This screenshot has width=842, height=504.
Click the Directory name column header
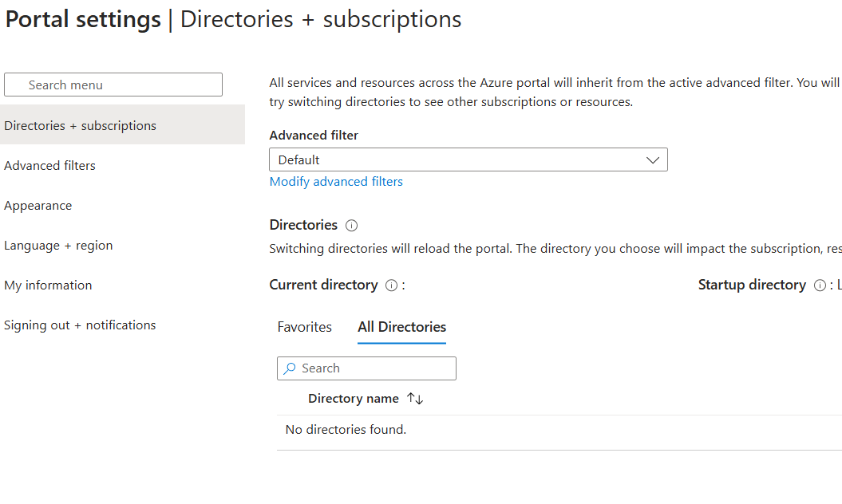(354, 399)
